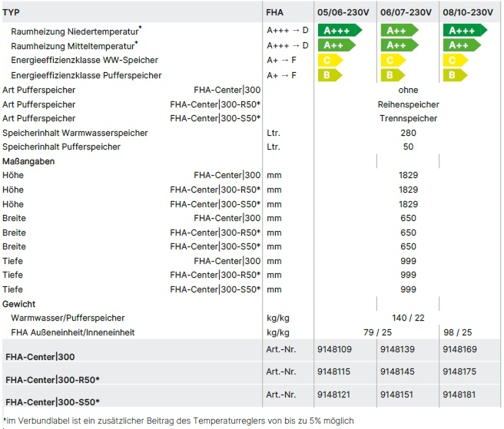The width and height of the screenshot is (504, 429).
Task: Click the A+++ energy label under 08/10-230V
Action: pos(464,31)
